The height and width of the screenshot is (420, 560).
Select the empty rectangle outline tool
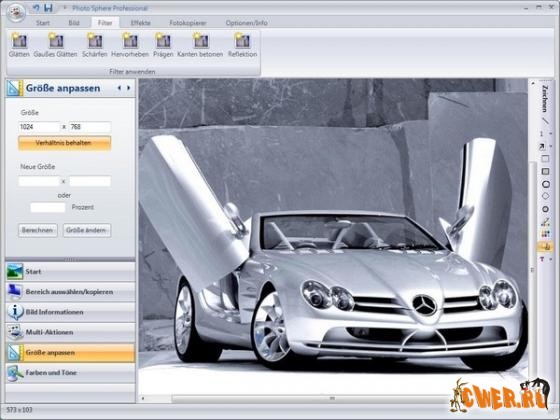[545, 159]
